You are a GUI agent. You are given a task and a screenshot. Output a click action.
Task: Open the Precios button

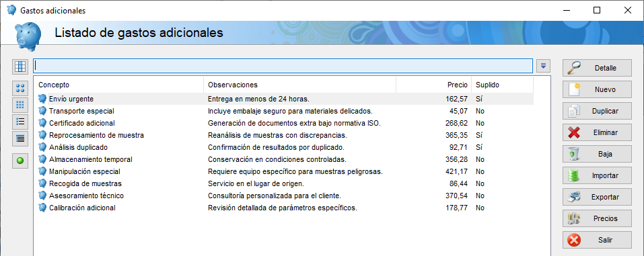pos(597,218)
